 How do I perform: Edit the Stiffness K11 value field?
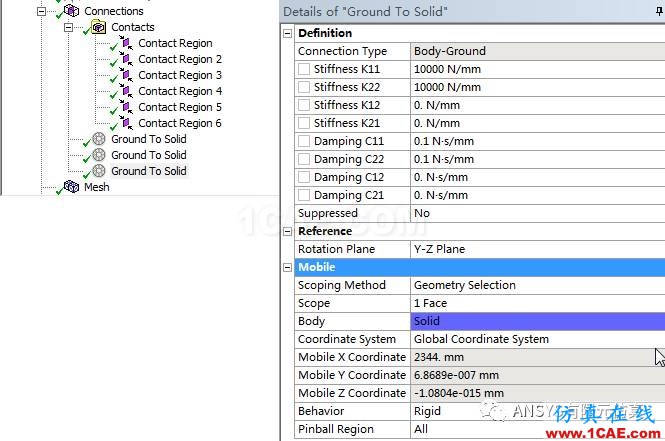pyautogui.click(x=538, y=69)
